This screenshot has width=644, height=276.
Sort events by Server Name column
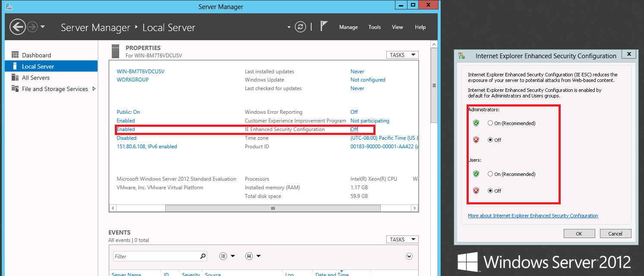click(126, 274)
